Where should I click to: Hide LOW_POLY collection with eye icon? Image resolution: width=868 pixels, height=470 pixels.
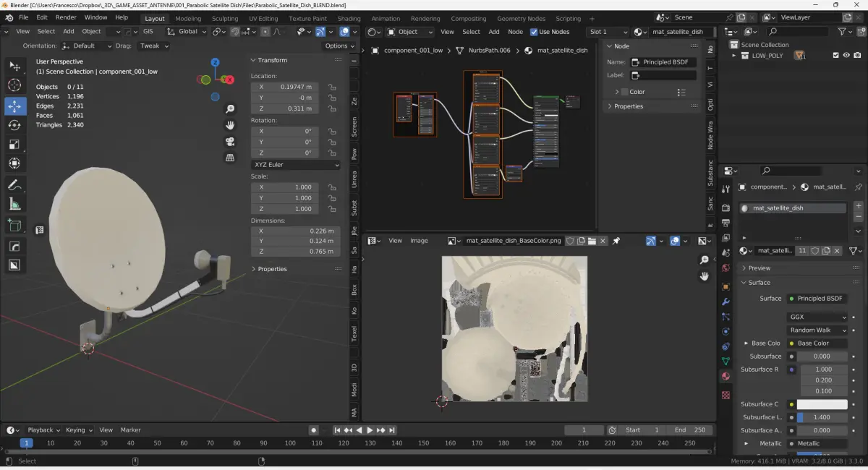click(846, 56)
